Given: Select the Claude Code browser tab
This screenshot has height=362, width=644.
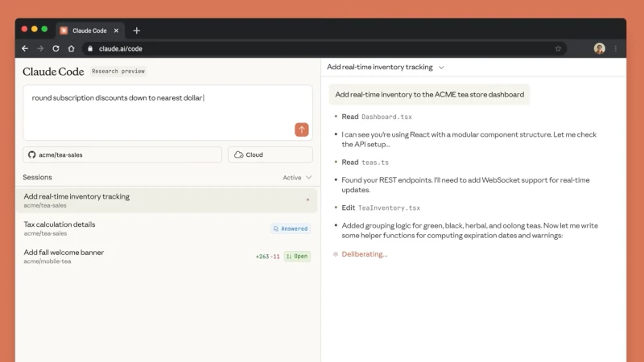Looking at the screenshot, I should tap(89, 31).
